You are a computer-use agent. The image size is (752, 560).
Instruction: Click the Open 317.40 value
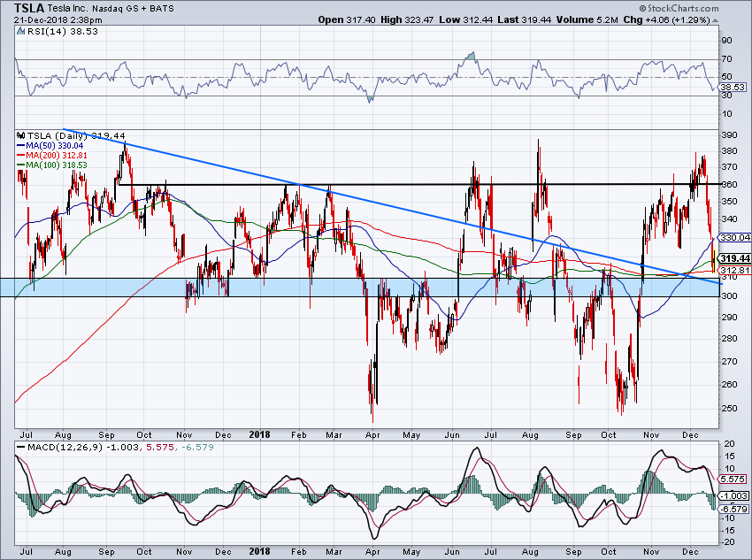point(348,19)
